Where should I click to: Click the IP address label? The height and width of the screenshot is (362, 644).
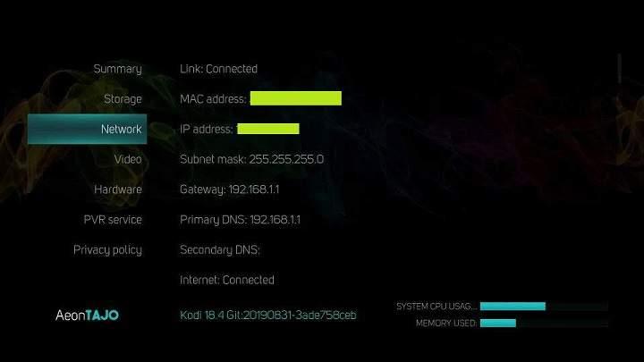click(x=207, y=130)
